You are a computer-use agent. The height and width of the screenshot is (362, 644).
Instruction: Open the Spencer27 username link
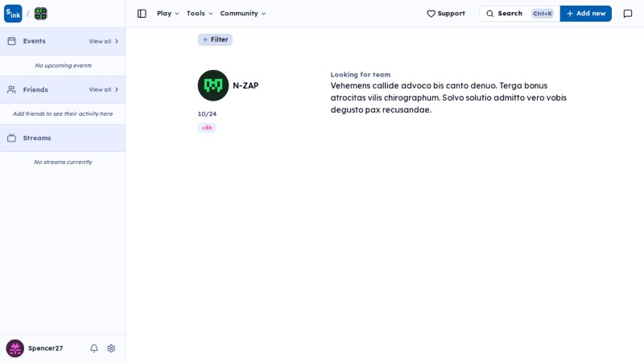click(x=46, y=348)
